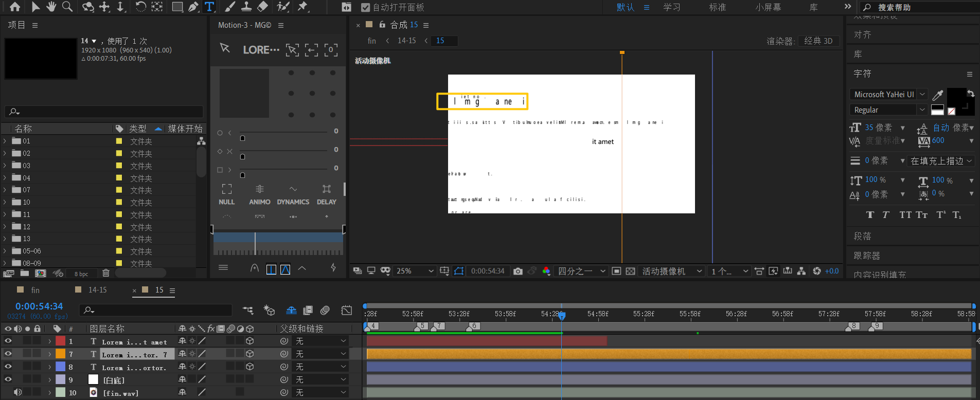Open zoom level 25% dropdown
This screenshot has width=980, height=400.
coord(415,271)
